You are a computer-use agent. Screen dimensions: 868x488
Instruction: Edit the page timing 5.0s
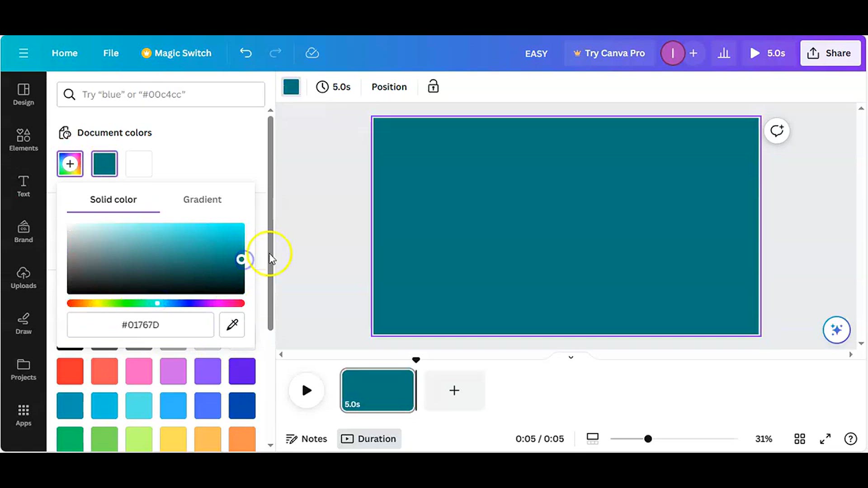(333, 87)
